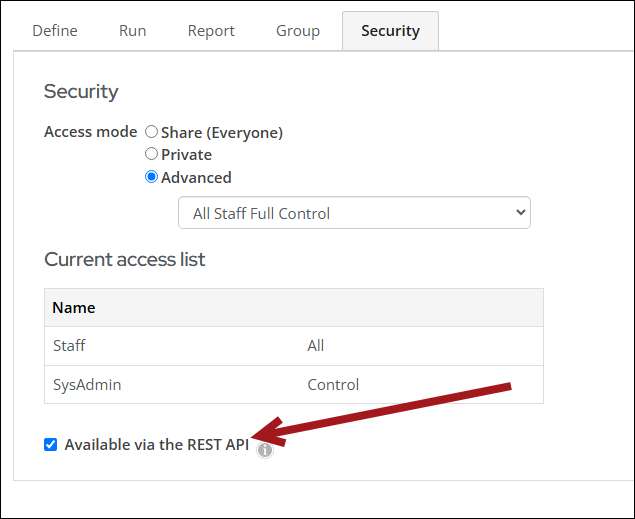
Task: Click the Name column header
Action: click(74, 308)
